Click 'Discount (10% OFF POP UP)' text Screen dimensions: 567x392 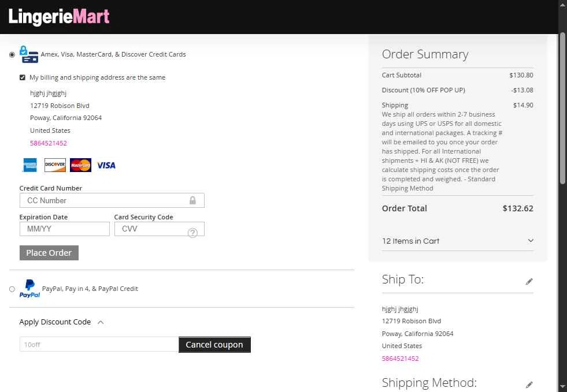coord(424,90)
